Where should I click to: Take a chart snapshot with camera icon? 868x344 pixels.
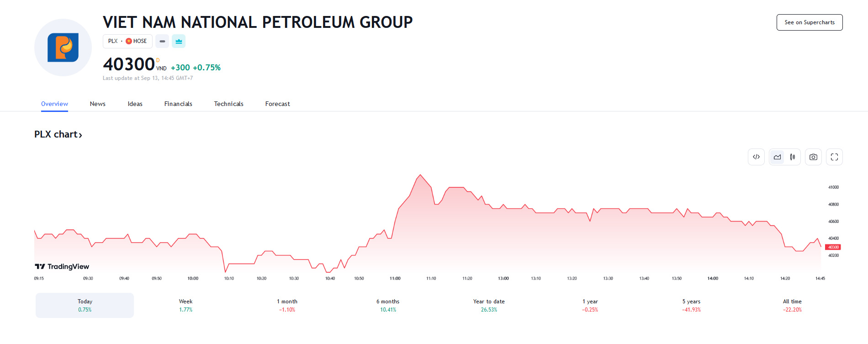pyautogui.click(x=813, y=157)
